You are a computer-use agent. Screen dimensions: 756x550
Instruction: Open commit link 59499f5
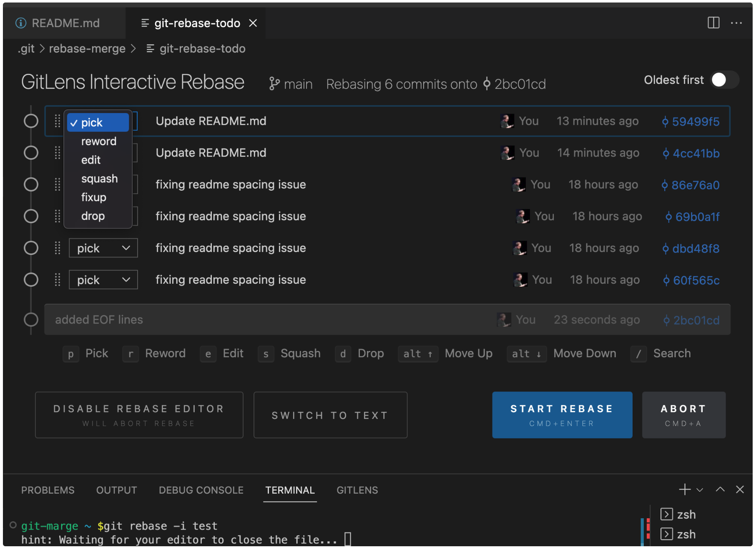[691, 121]
